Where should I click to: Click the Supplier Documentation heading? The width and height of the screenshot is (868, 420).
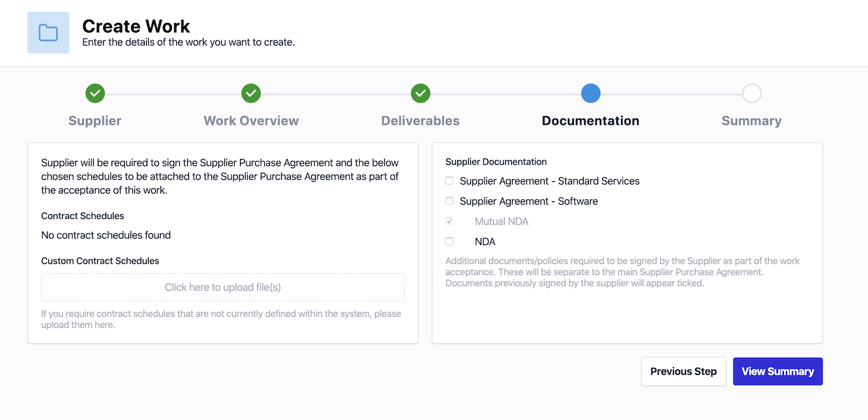click(496, 162)
